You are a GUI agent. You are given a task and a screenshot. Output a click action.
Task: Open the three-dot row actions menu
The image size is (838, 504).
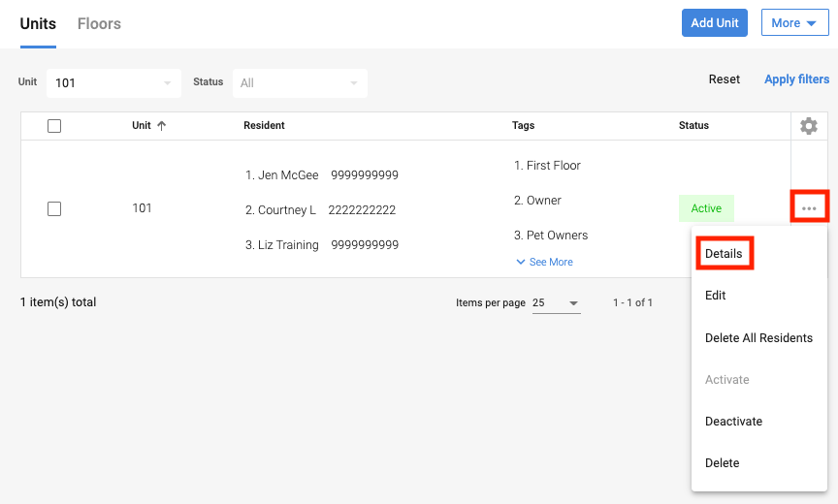click(x=809, y=208)
